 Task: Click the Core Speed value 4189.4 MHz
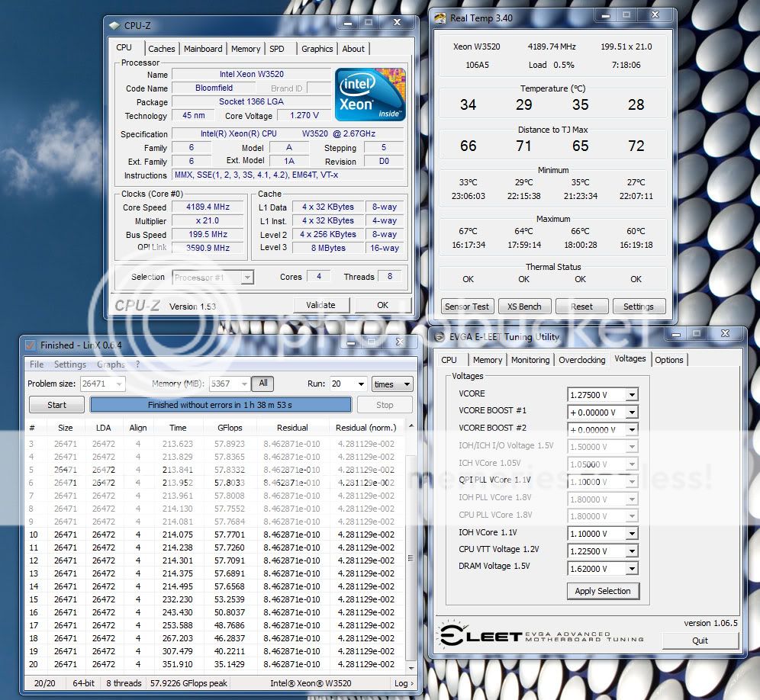(x=208, y=207)
